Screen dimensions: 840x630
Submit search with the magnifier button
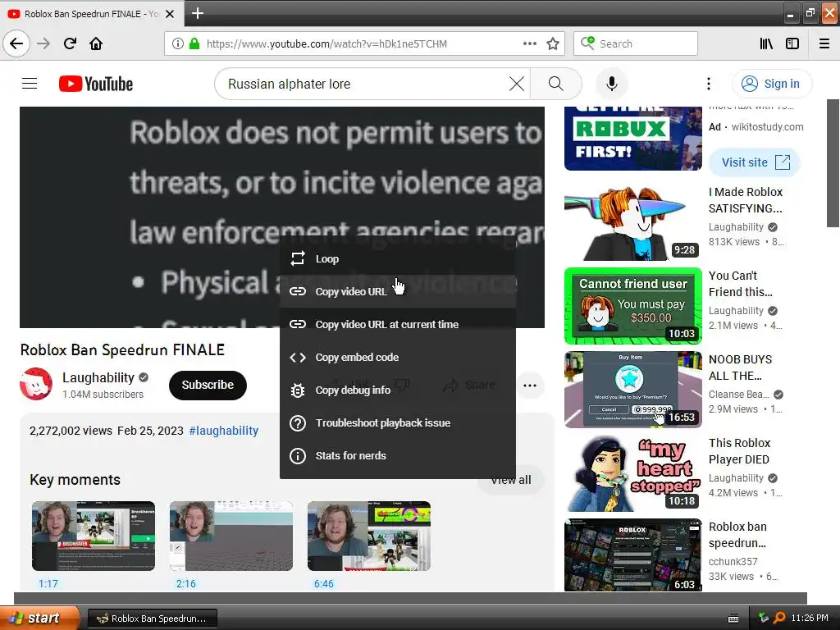click(556, 84)
